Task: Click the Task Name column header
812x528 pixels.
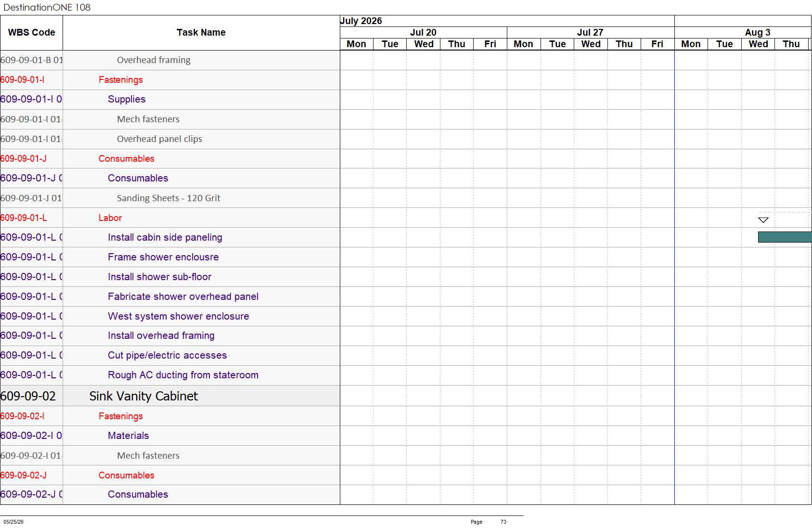Action: coord(201,33)
